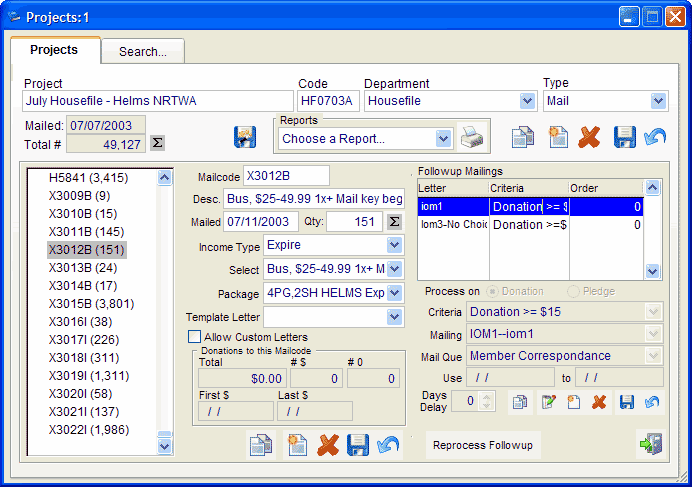Screen dimensions: 692x487
Task: Click the Criteria column header
Action: (x=528, y=188)
